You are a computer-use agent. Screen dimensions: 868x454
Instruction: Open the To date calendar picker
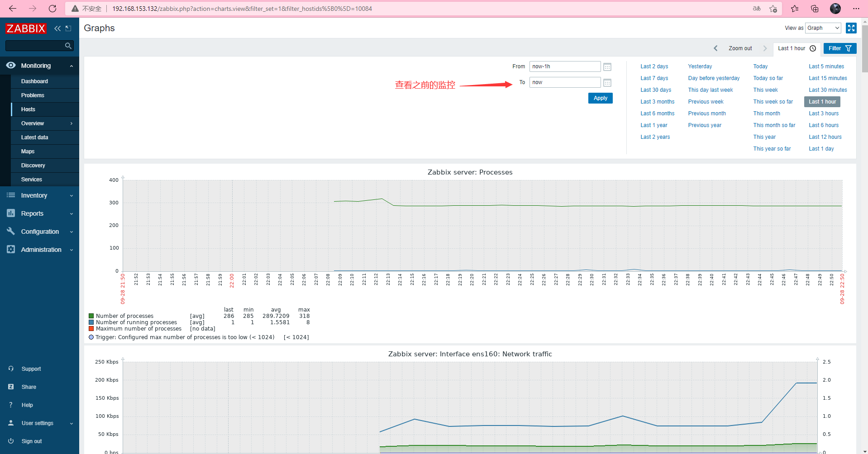[607, 83]
